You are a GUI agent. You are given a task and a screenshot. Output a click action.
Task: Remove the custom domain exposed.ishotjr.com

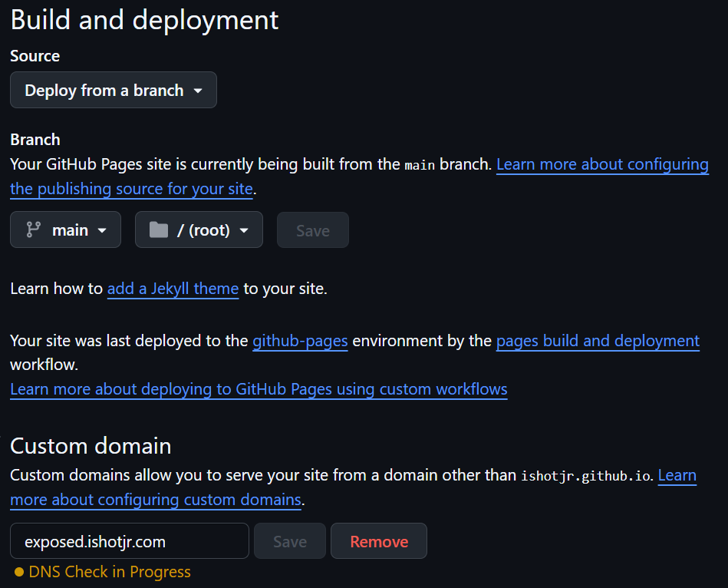(x=378, y=541)
